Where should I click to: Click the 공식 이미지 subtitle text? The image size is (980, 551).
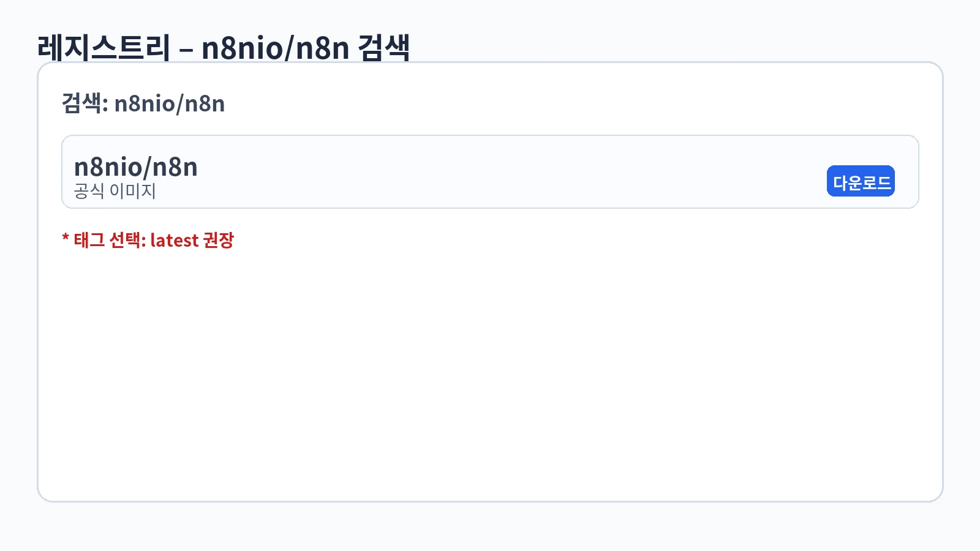(115, 191)
